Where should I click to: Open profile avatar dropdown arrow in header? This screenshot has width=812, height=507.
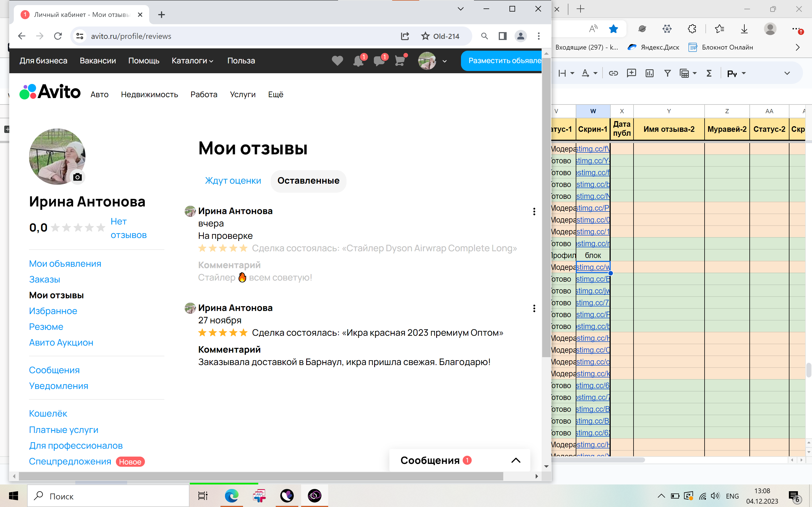coord(445,61)
